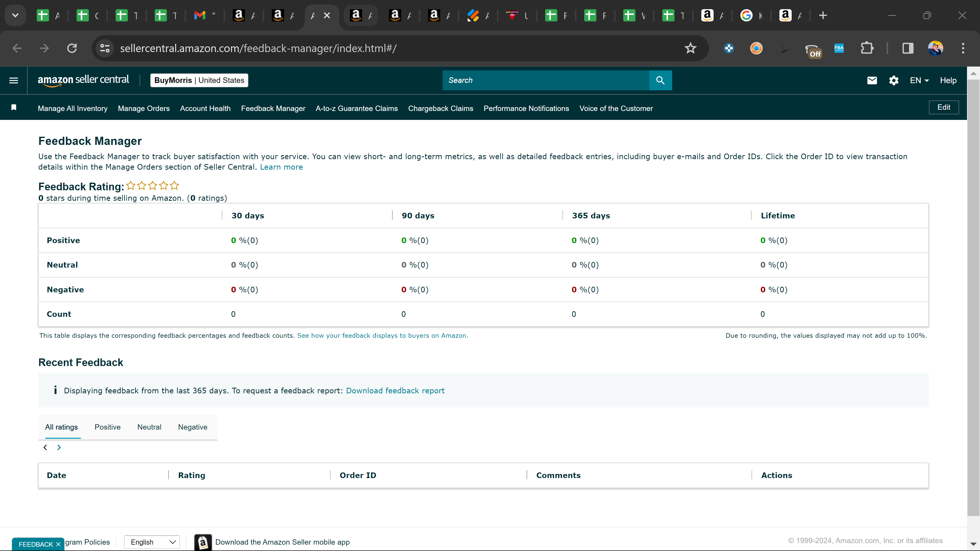
Task: Select the All ratings tab
Action: [61, 427]
